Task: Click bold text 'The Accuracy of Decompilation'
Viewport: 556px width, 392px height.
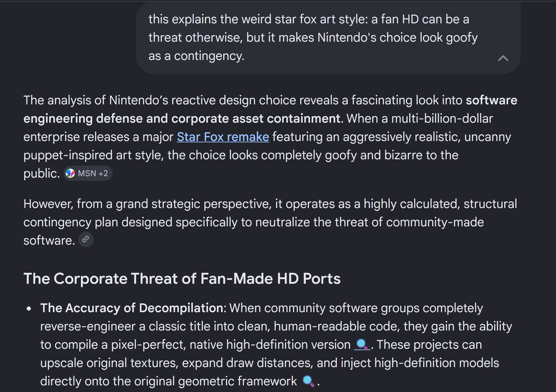Action: (132, 308)
